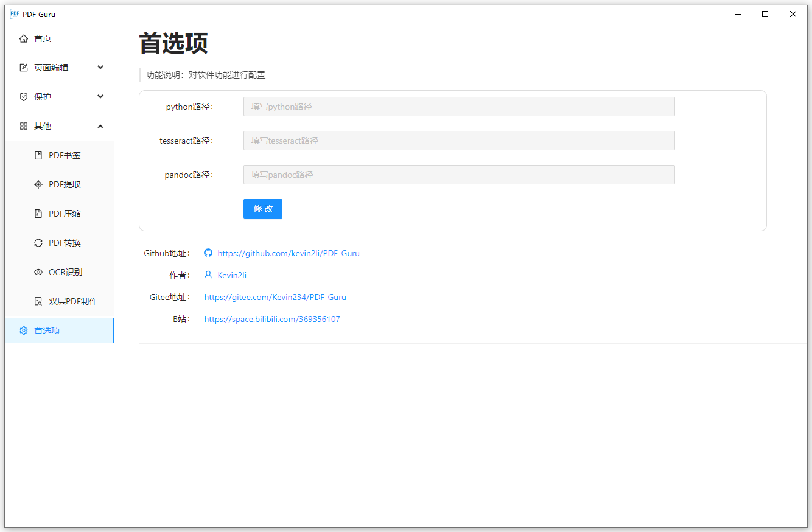Focus the python路径 input field
Screen dimensions: 812x532
pyautogui.click(x=459, y=107)
